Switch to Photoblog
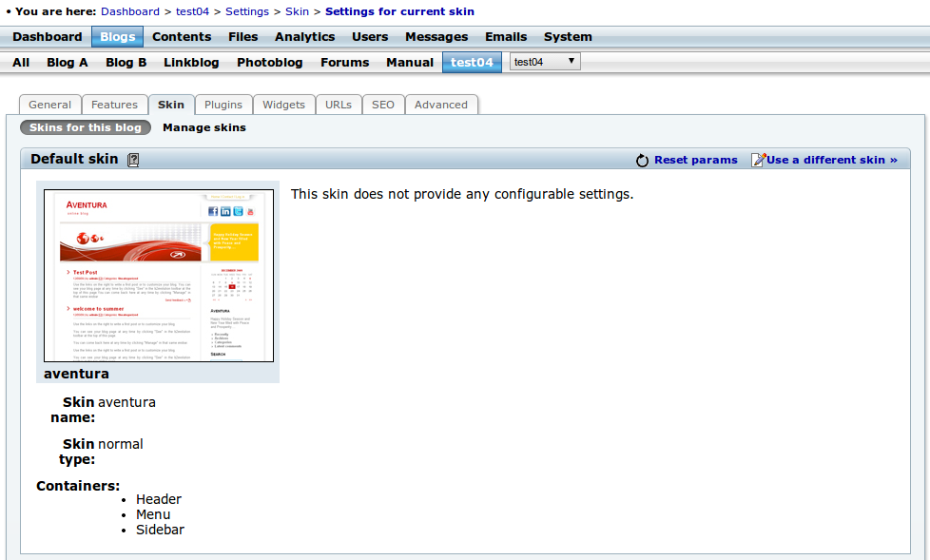 [270, 63]
